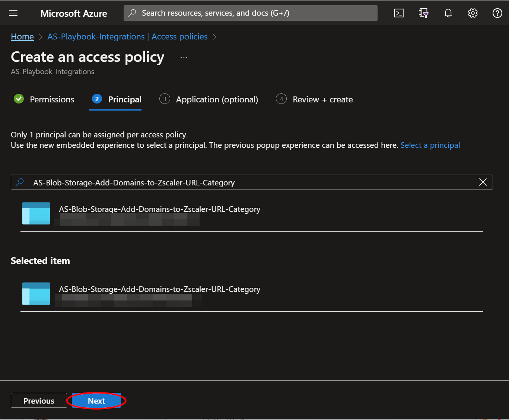Click the search magnifier in top search bar
The image size is (509, 420).
click(132, 13)
